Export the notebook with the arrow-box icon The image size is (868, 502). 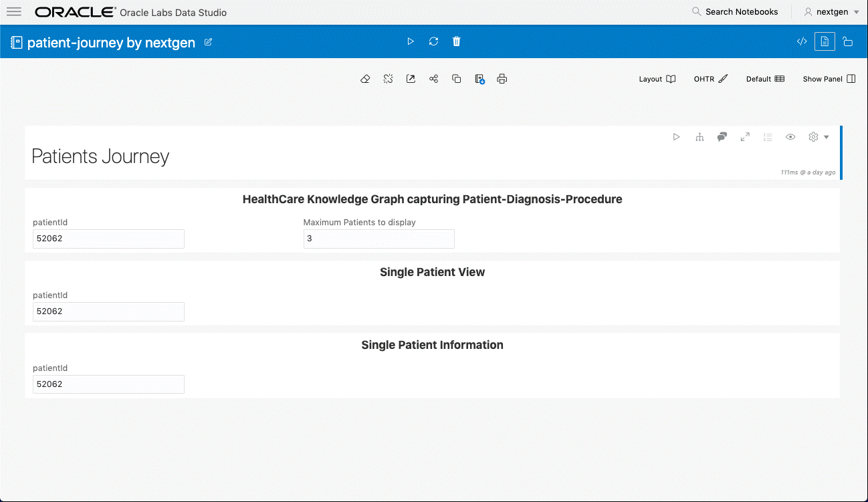[x=411, y=79]
